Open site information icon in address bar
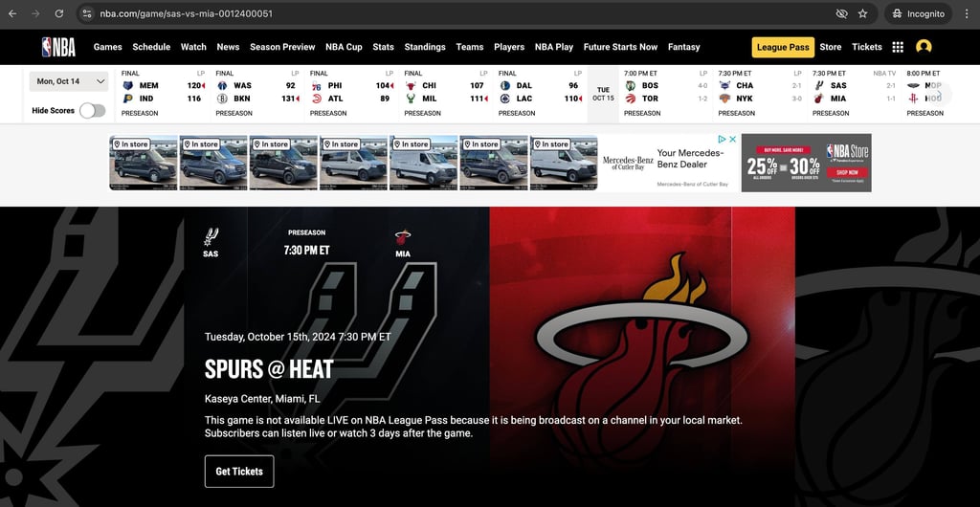Screen dimensions: 980x507 [x=87, y=13]
